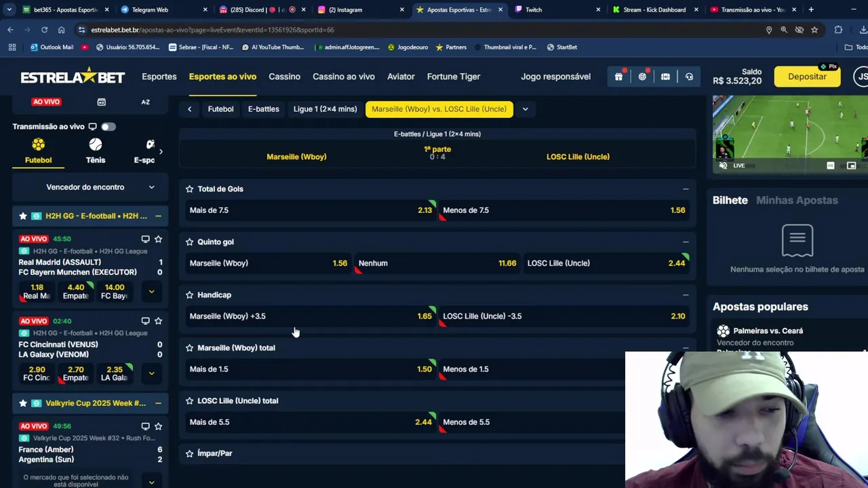
Task: Collapse the Quinto gol market
Action: (686, 242)
